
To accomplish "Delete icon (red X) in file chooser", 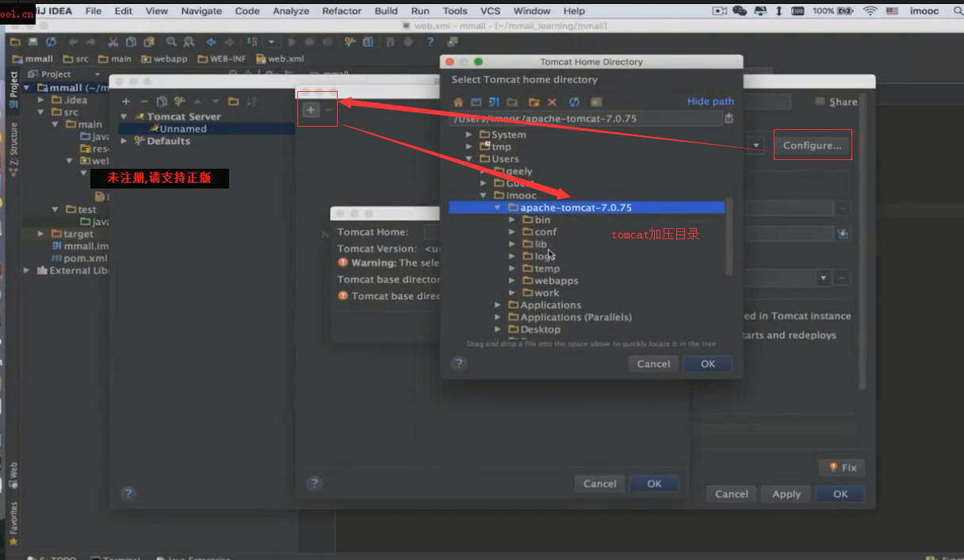I will (x=553, y=102).
